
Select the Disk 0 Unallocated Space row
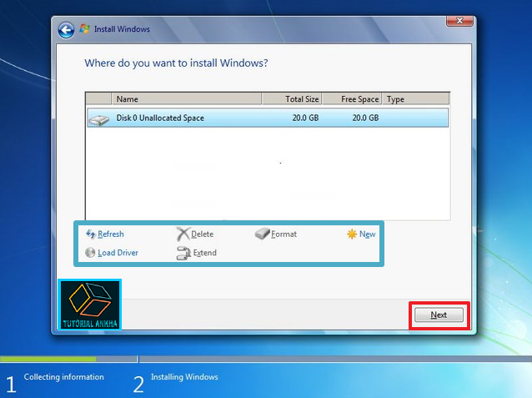268,118
